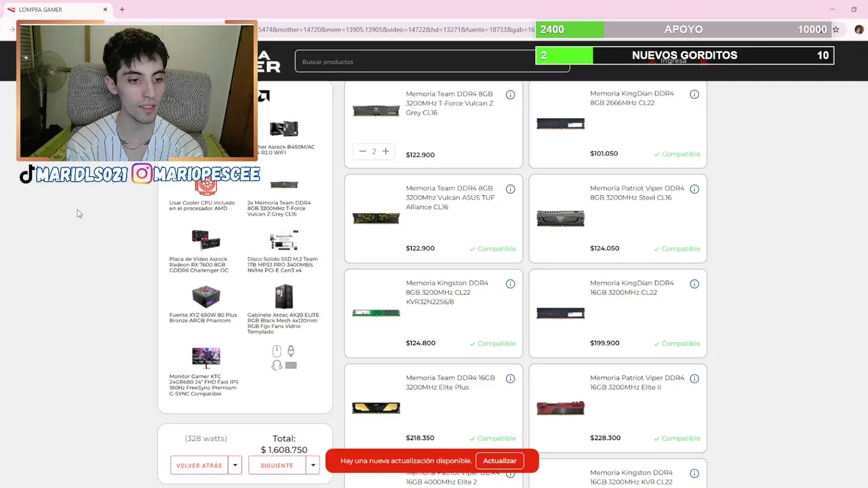Expand dropdown arrow next to SIGUIENTE
The width and height of the screenshot is (868, 488).
pos(313,466)
